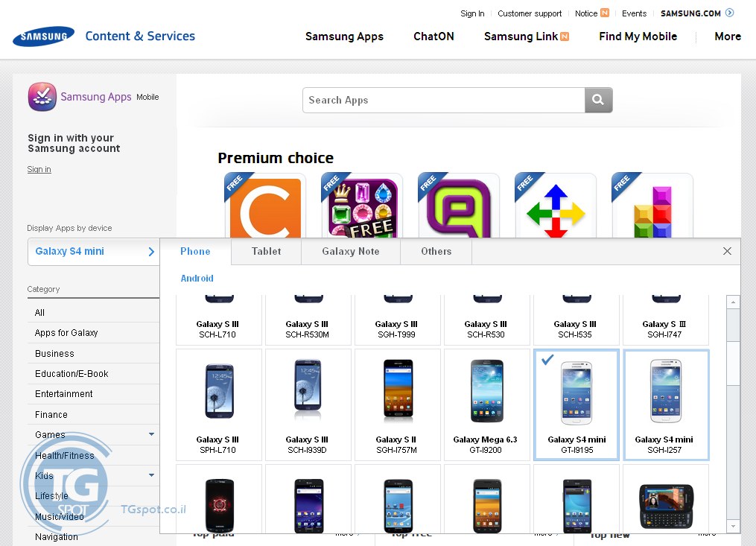Select the red-eye Droid phone thumbnail
Viewport: 756px width, 546px height.
(x=220, y=505)
